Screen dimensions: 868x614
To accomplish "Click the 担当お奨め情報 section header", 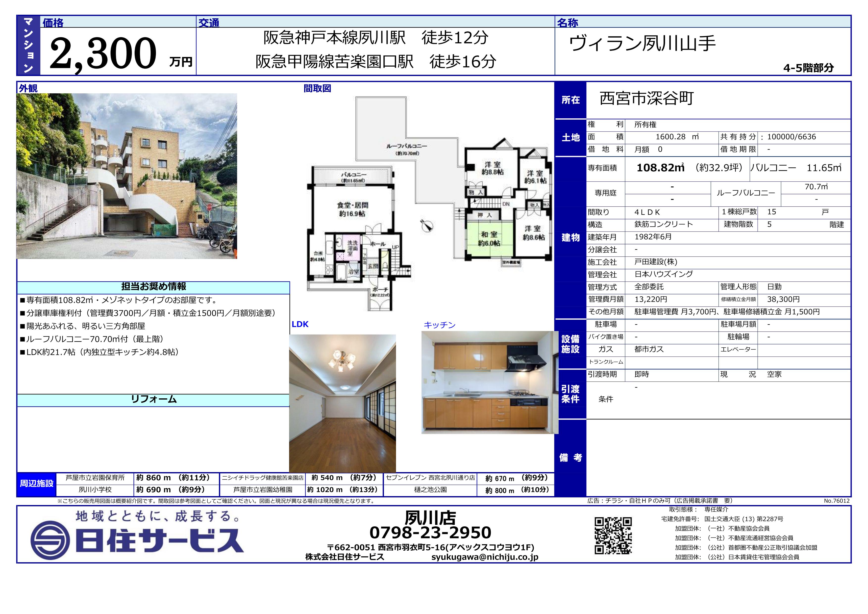I will coord(153,287).
